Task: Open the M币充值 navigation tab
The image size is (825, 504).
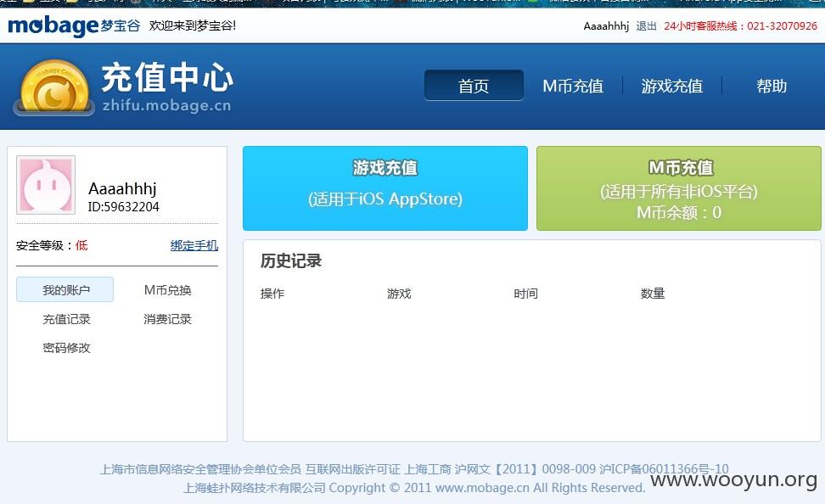Action: (x=573, y=86)
